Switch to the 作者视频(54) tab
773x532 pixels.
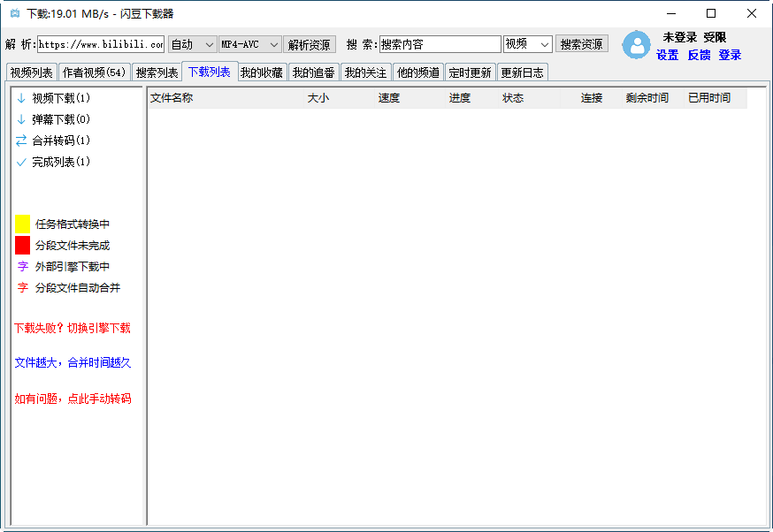coord(92,72)
